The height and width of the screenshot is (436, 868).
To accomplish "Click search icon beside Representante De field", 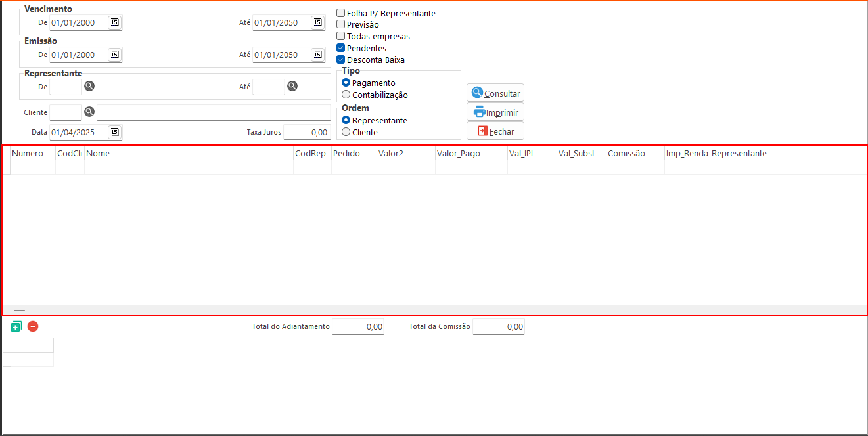I will [x=89, y=86].
